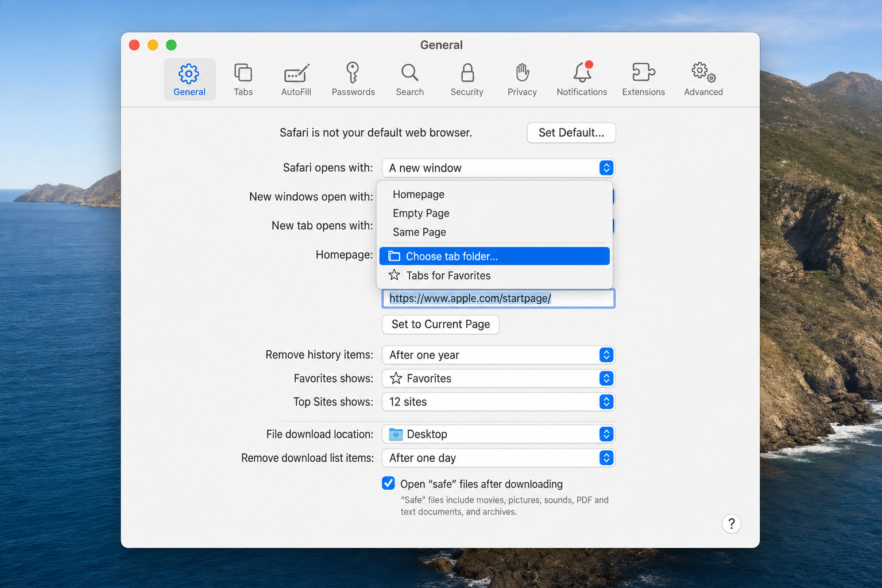
Task: Open Advanced gear preferences
Action: click(x=703, y=80)
